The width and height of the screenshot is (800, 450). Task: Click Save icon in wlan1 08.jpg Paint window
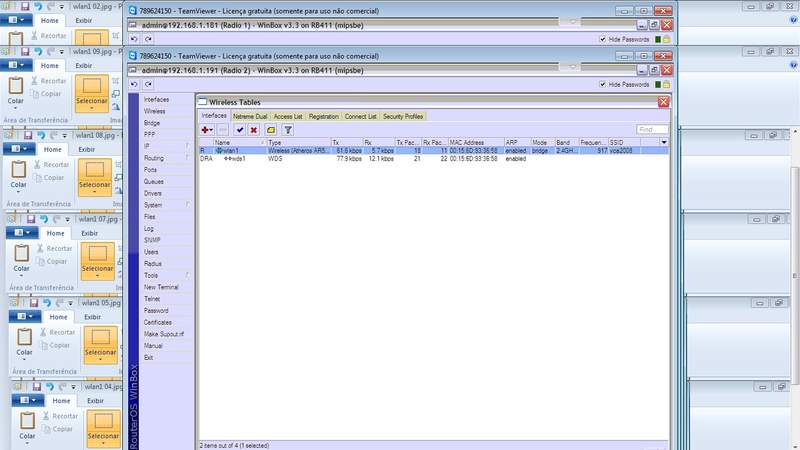click(28, 135)
